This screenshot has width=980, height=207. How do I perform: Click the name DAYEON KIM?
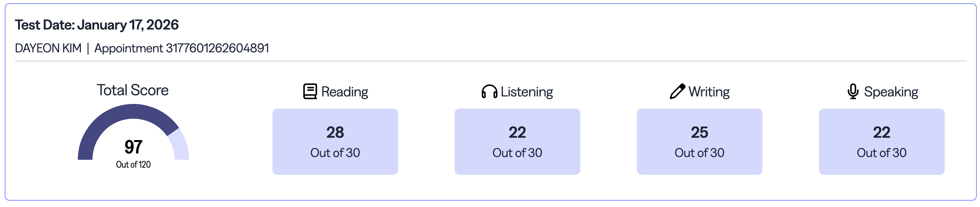click(x=48, y=48)
